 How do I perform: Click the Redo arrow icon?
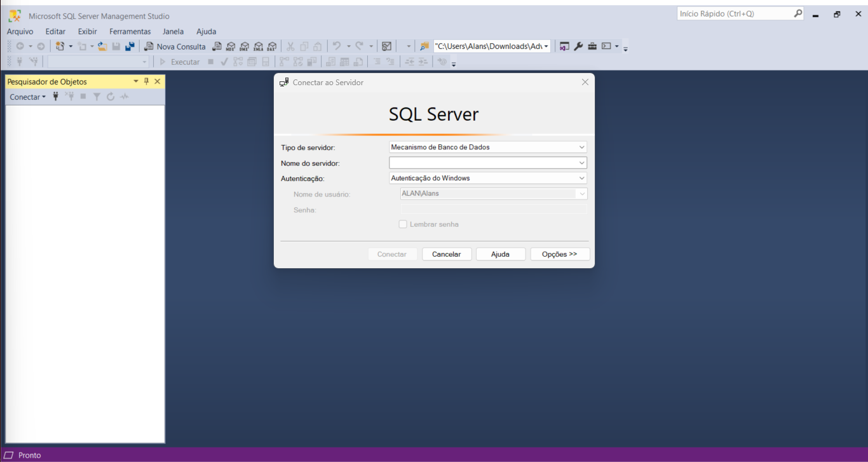point(359,46)
